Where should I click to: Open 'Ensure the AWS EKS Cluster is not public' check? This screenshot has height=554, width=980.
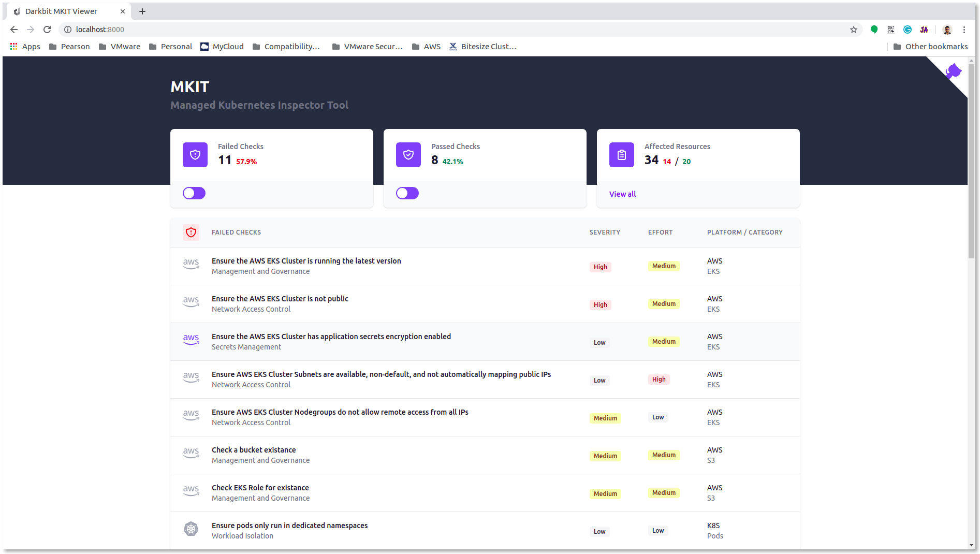280,299
